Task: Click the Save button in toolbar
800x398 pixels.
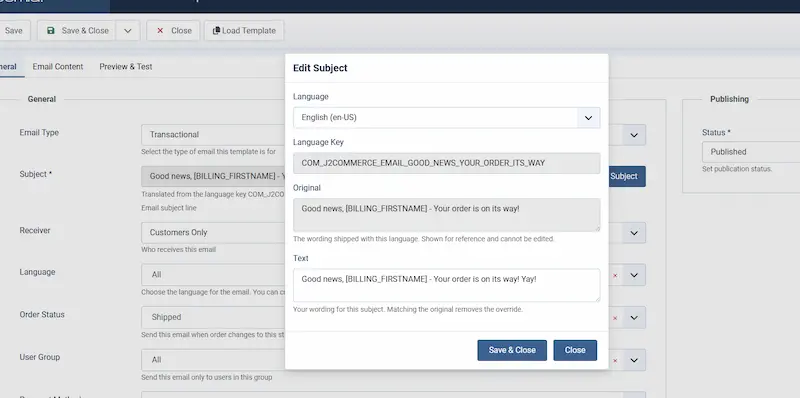Action: tap(14, 31)
